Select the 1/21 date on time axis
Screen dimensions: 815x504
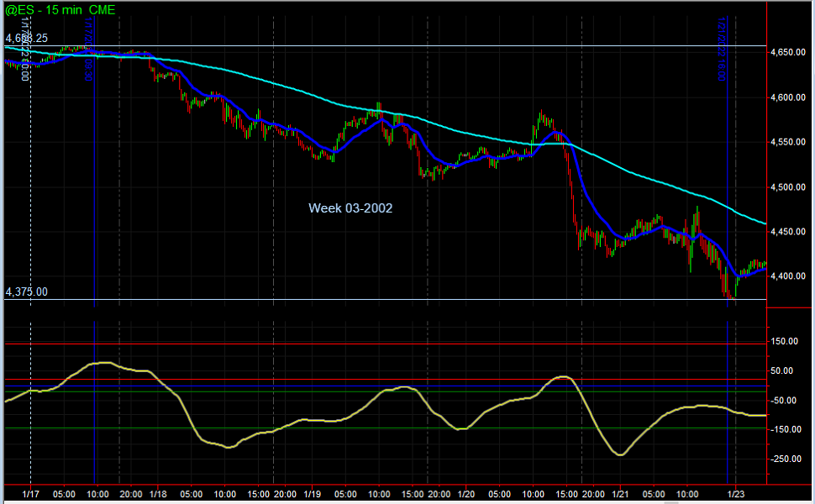click(620, 494)
